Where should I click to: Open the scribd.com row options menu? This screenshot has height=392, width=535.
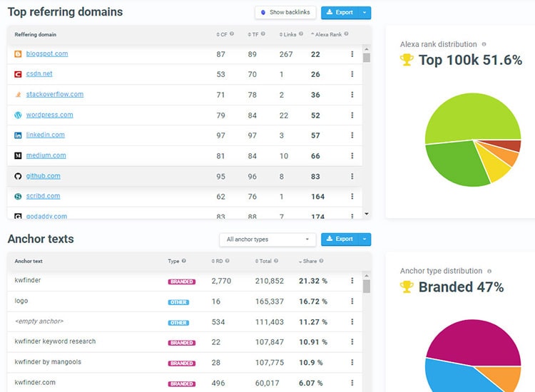(x=352, y=196)
